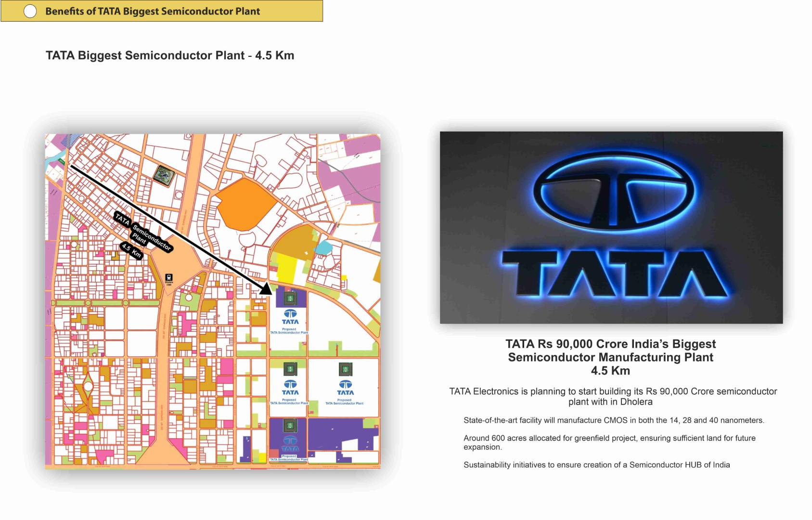Click the middle-right TATA logo on the map
This screenshot has height=520, width=812.
(x=346, y=387)
